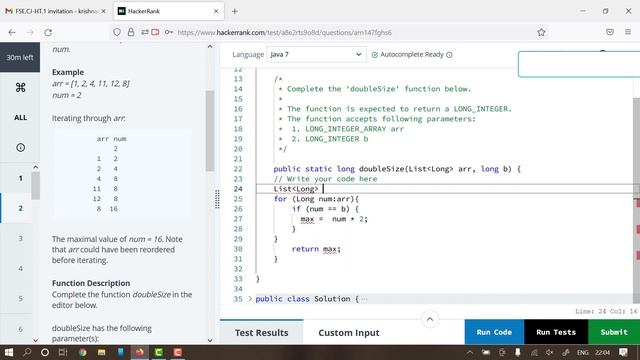The image size is (640, 360).
Task: Go back with the browser back arrow
Action: [12, 32]
